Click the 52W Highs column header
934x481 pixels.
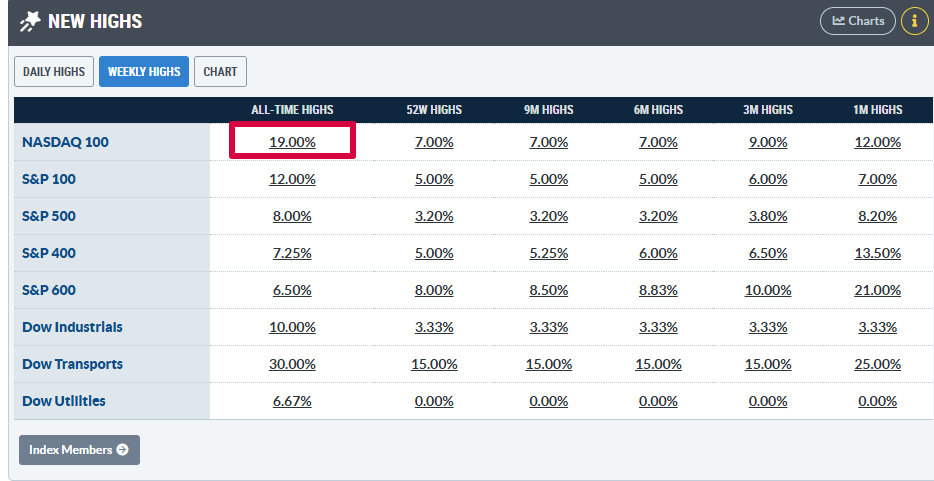coord(434,110)
